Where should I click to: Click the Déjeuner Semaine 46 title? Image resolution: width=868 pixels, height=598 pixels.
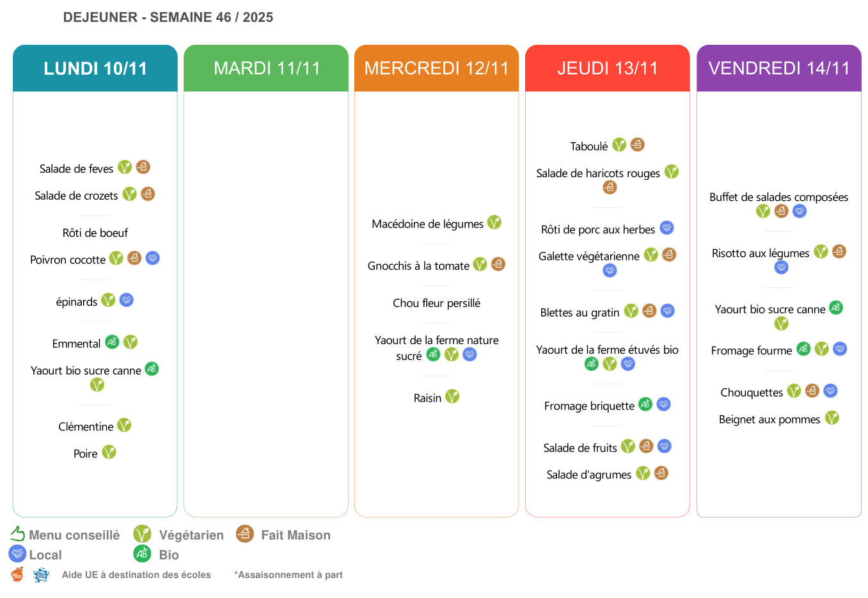coord(168,17)
